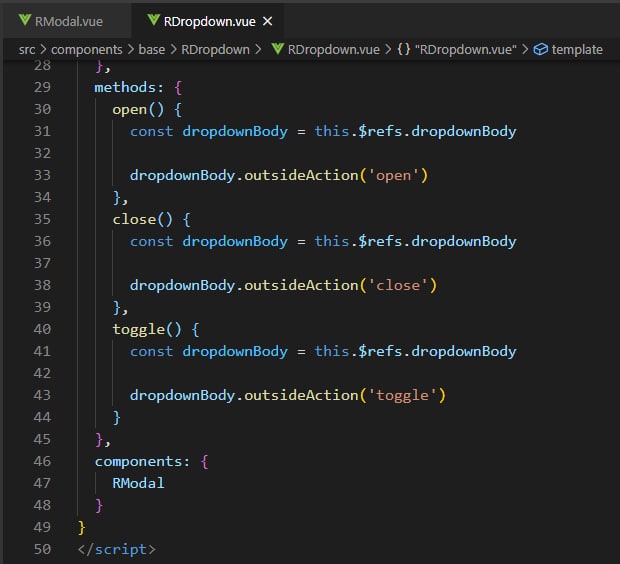The width and height of the screenshot is (620, 564).
Task: Click 'this' keyword on line 36
Action: coord(331,241)
